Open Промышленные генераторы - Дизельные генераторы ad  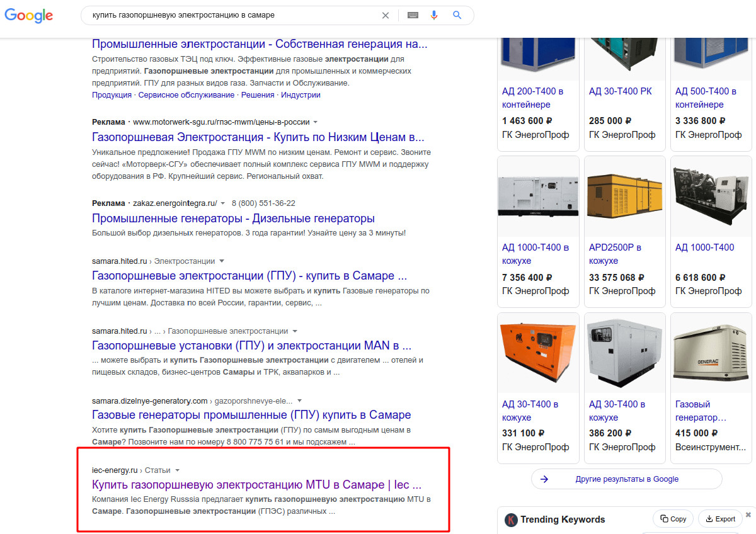pyautogui.click(x=233, y=219)
